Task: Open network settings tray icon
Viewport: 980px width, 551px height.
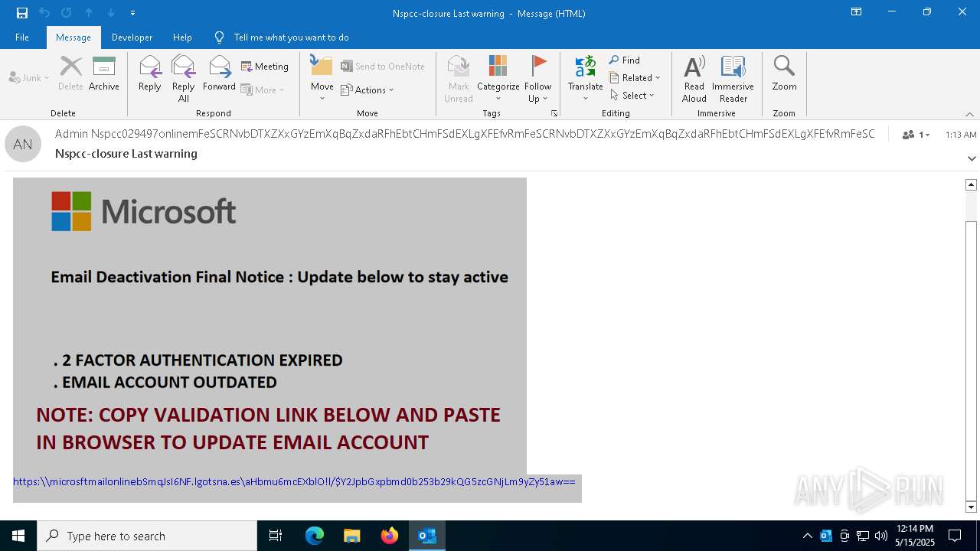Action: coord(863,536)
